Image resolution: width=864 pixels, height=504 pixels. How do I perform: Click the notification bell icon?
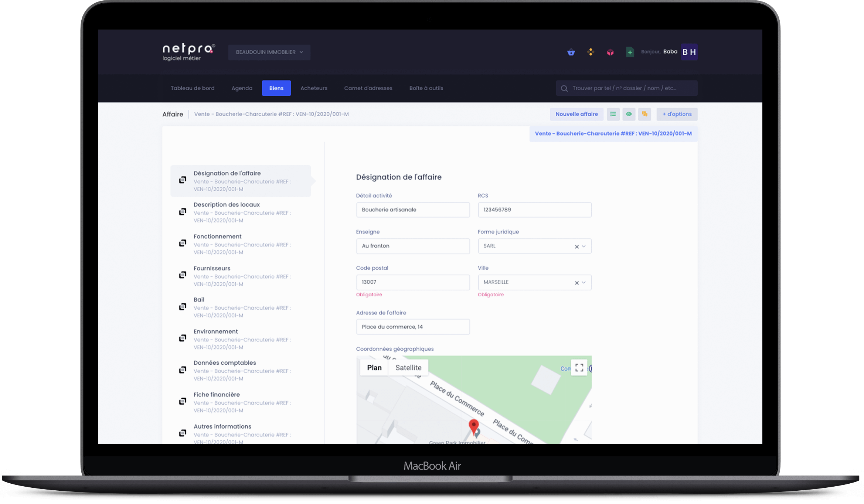point(571,52)
